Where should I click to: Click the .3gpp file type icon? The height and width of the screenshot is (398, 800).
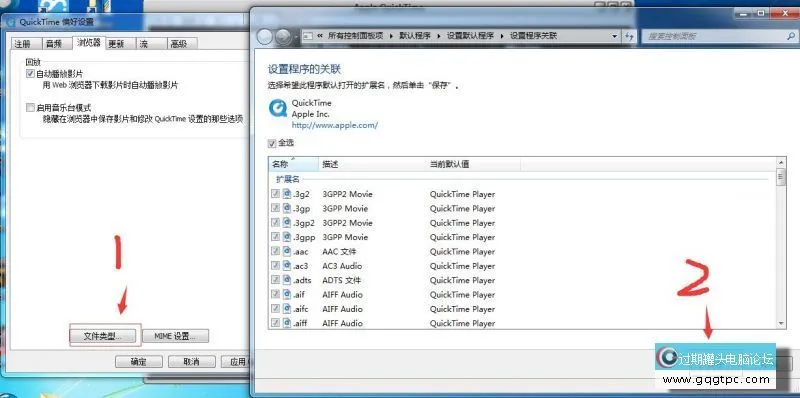(x=287, y=237)
